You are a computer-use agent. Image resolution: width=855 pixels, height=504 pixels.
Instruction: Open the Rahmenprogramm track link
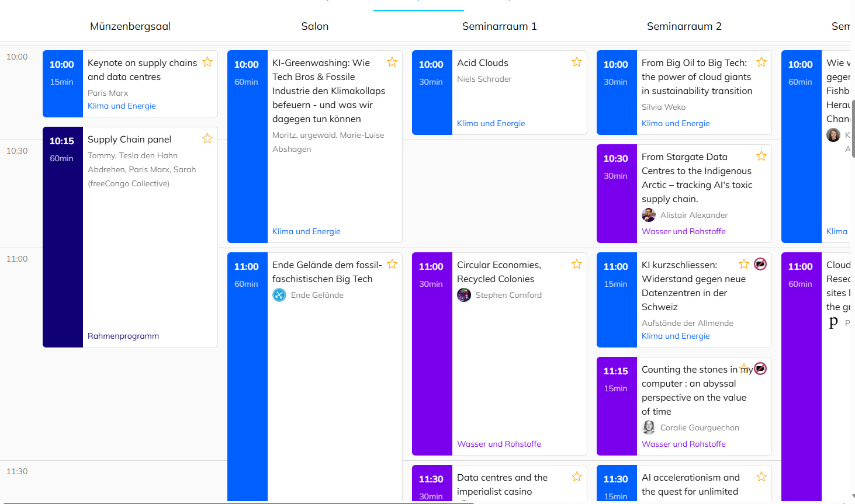[123, 336]
